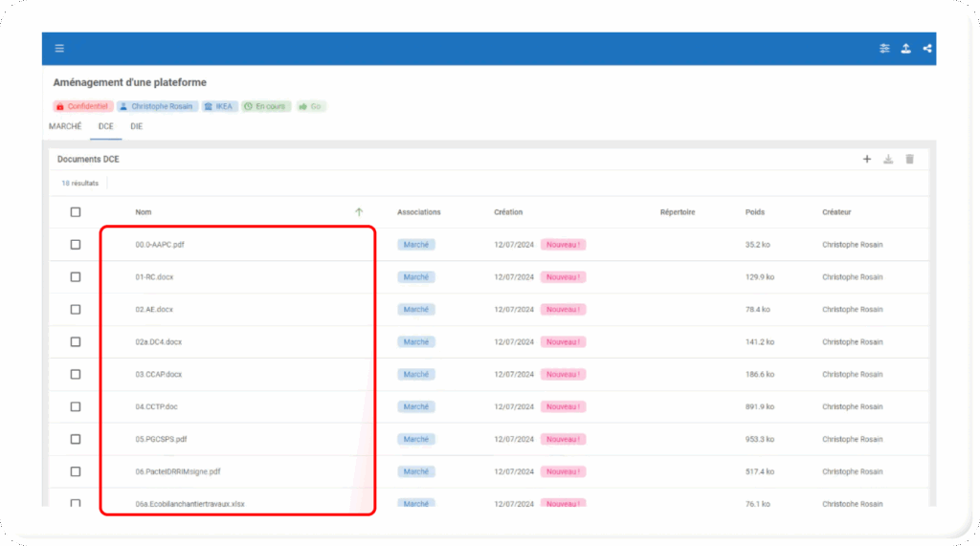
Task: Sort by the Poids column header
Action: (755, 212)
